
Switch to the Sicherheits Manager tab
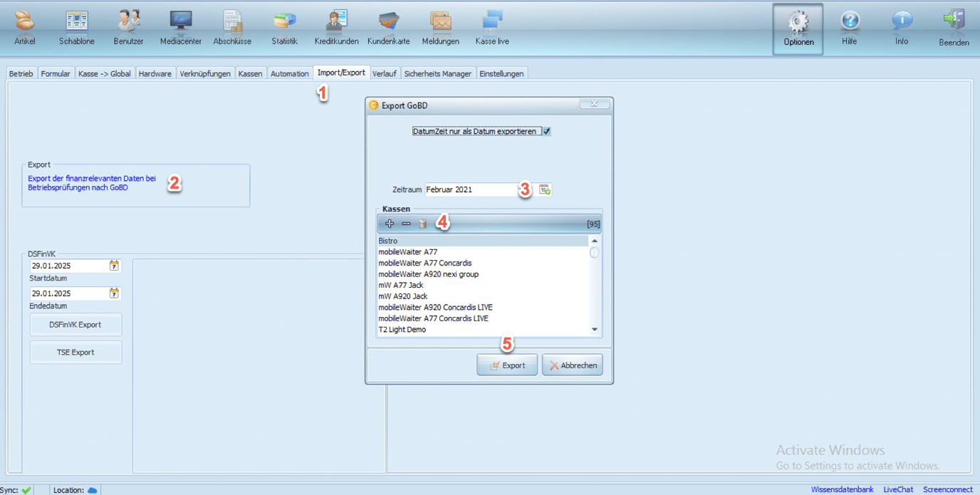pyautogui.click(x=437, y=73)
